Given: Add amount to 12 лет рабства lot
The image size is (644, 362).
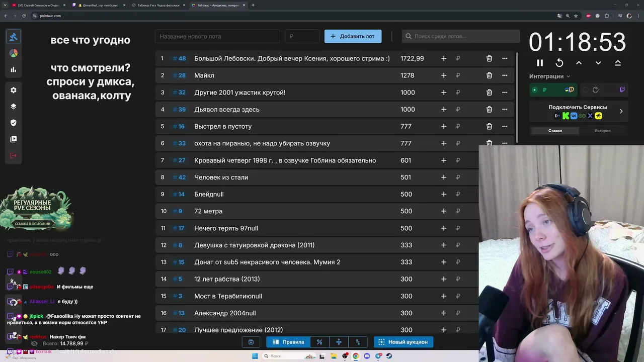Looking at the screenshot, I should 444,279.
